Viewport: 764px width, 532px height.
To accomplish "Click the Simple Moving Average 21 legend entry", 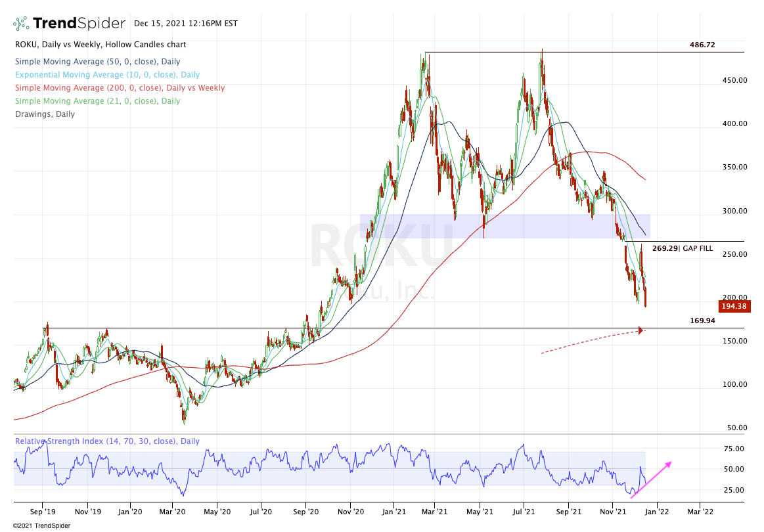I will [97, 101].
